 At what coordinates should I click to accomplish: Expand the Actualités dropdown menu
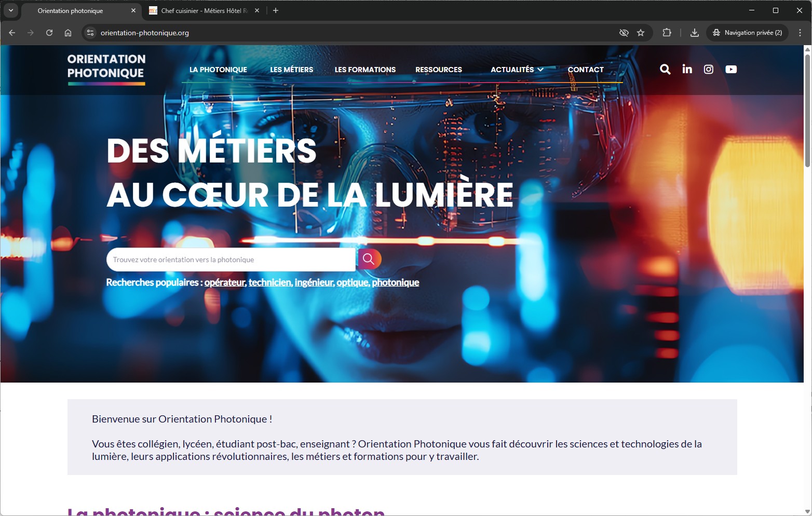[x=517, y=70]
